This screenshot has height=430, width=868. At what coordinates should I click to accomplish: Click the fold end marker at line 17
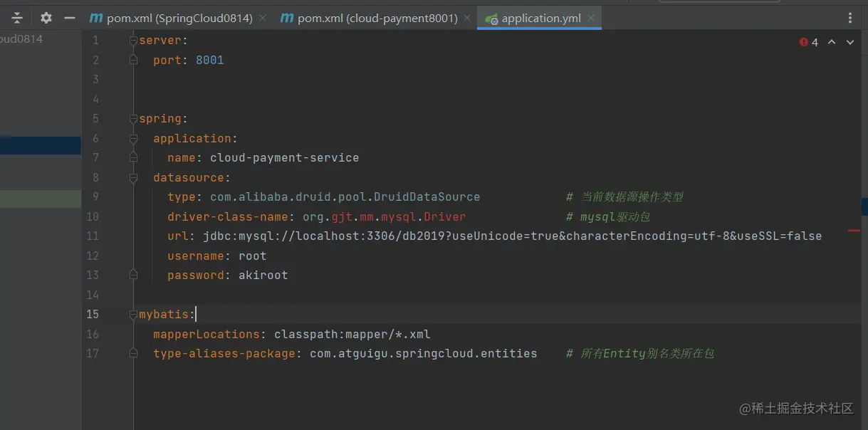coord(133,353)
